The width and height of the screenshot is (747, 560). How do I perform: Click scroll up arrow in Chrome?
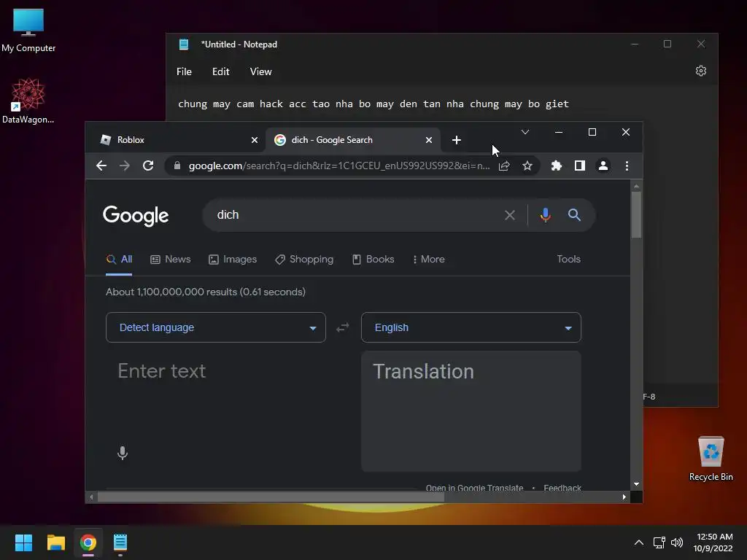(636, 186)
